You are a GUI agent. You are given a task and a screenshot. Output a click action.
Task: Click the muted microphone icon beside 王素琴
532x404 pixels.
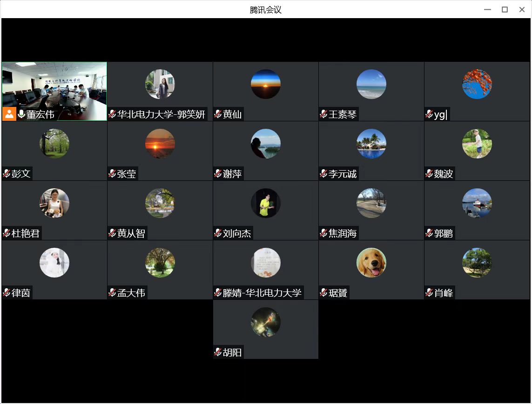323,114
